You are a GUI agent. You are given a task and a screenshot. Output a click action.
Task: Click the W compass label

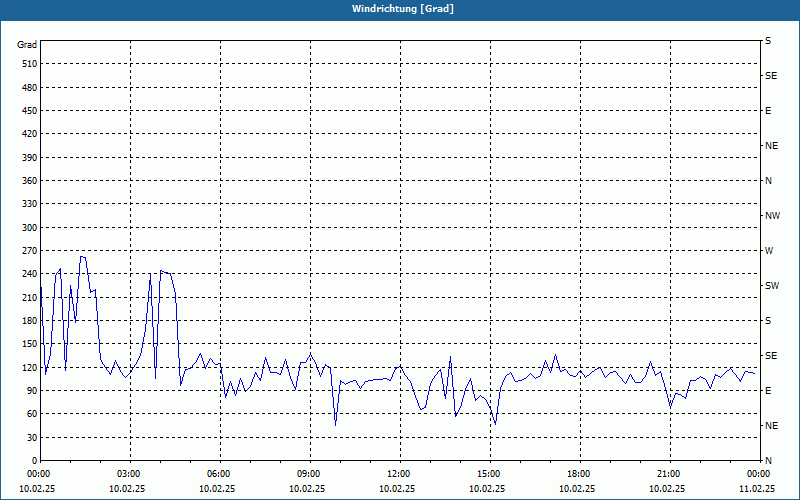(769, 251)
